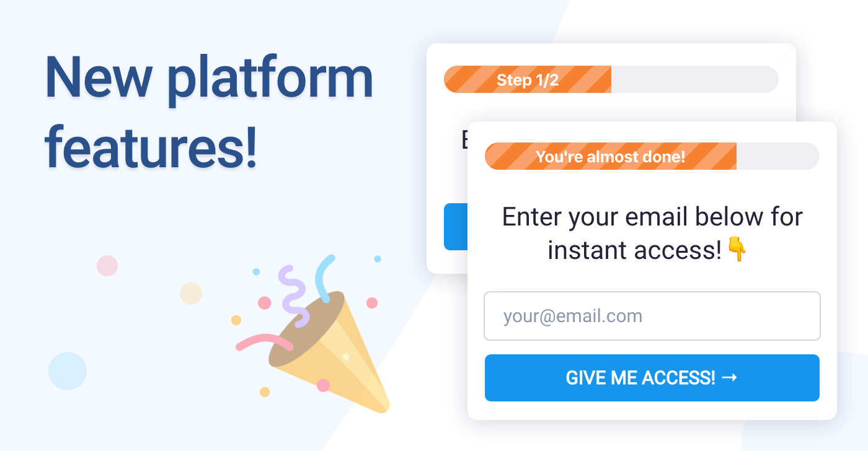Screen dimensions: 868x451
Task: Click the "New platform features!" headline
Action: [210, 113]
